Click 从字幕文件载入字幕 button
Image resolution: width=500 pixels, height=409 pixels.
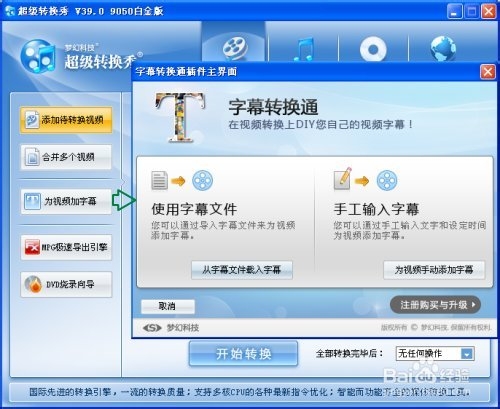pyautogui.click(x=242, y=270)
